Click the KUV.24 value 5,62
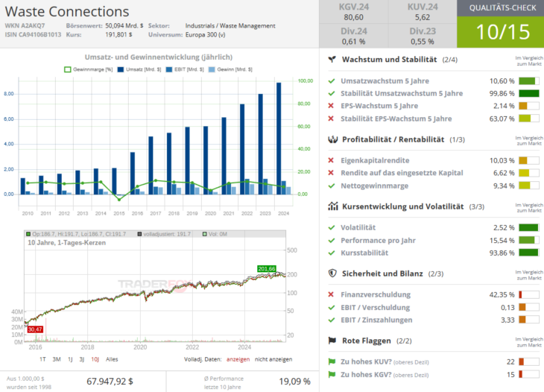Screen dimensions: 544x392 click(x=423, y=17)
